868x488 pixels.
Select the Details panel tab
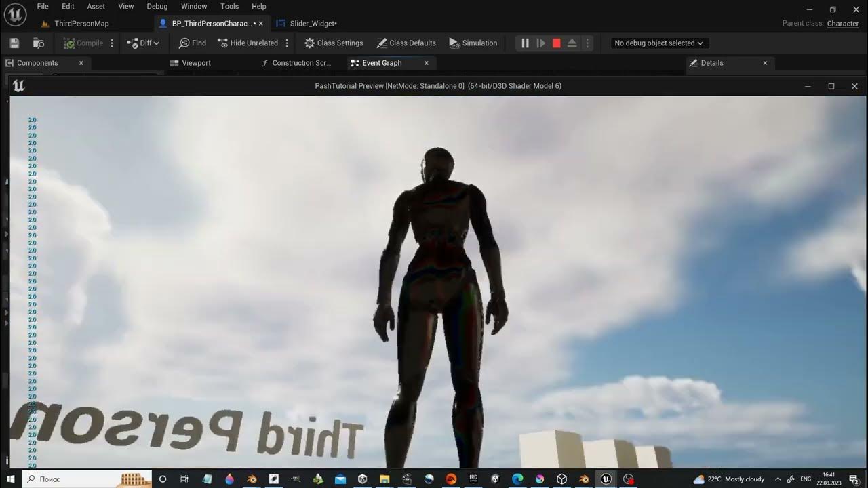click(x=712, y=63)
